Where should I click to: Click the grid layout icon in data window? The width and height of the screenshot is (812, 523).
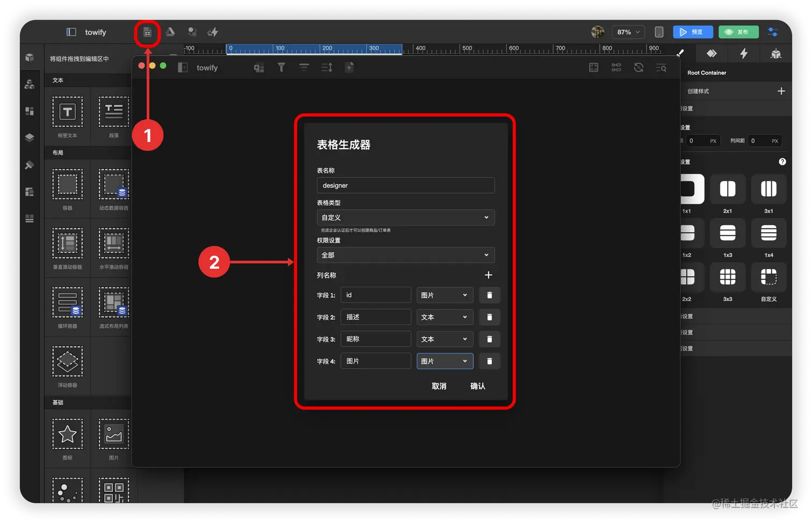tap(593, 67)
